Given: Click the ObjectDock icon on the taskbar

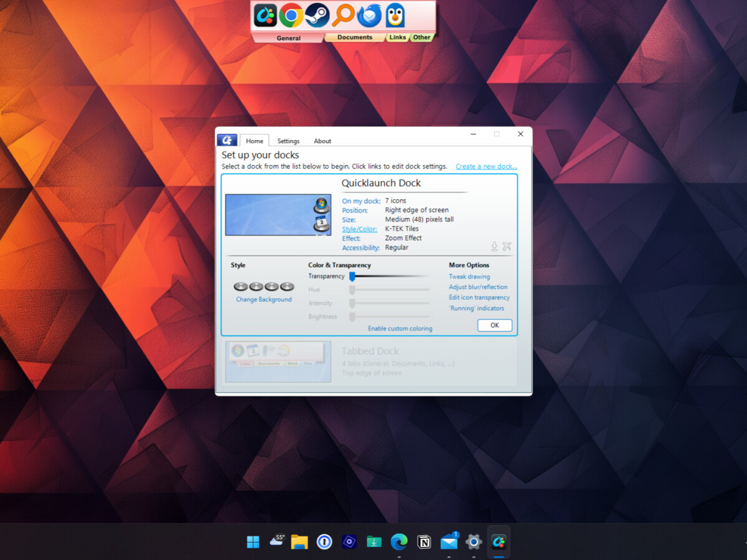Looking at the screenshot, I should click(499, 542).
